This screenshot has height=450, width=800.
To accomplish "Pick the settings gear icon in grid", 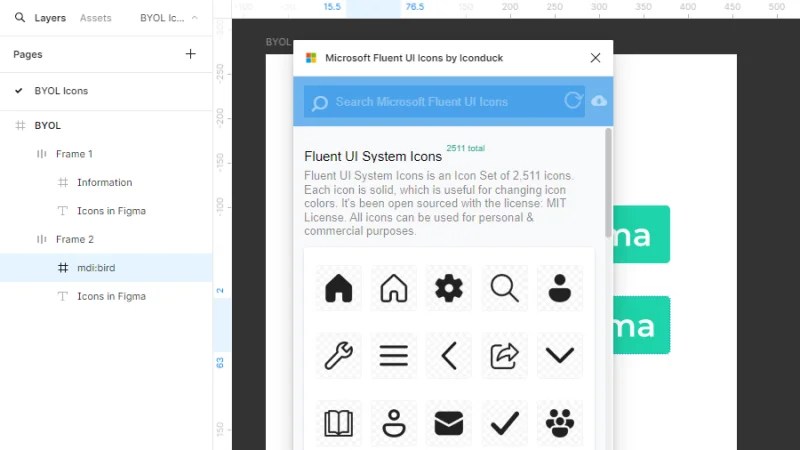I will click(449, 288).
